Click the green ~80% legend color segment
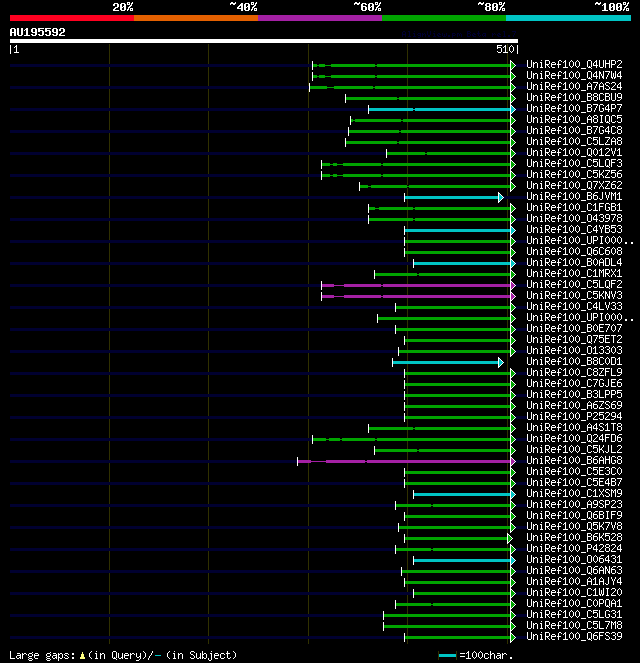Image resolution: width=640 pixels, height=663 pixels. [444, 18]
